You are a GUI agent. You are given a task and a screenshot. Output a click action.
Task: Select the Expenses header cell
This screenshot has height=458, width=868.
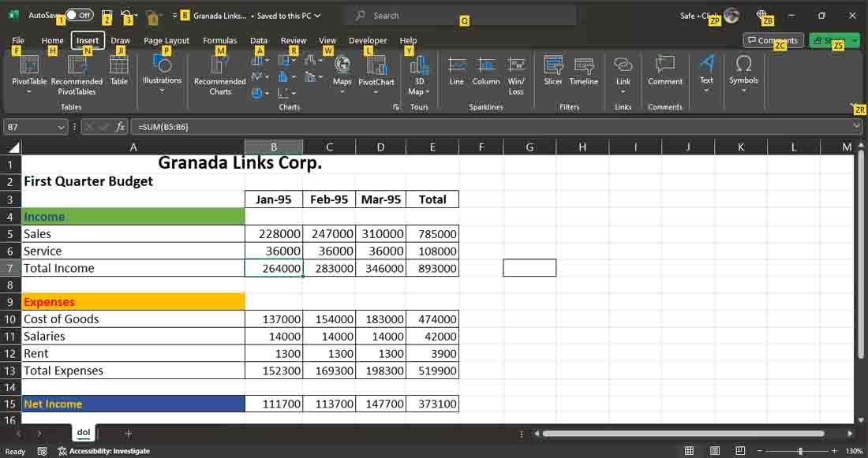click(133, 302)
